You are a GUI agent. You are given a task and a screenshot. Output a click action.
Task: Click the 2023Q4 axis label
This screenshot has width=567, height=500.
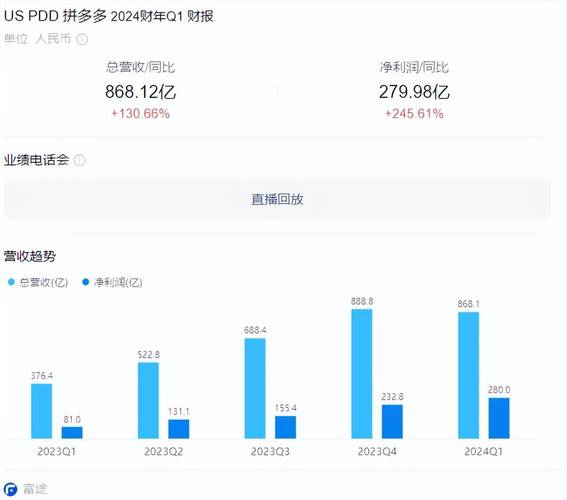tap(377, 452)
